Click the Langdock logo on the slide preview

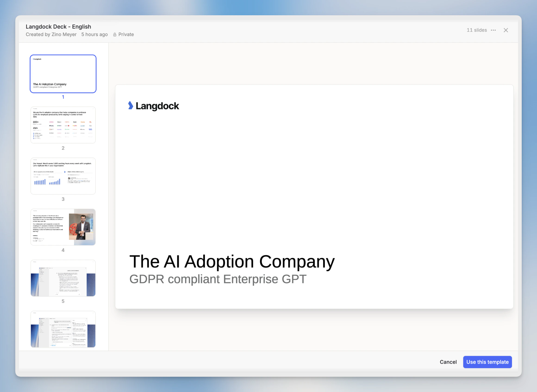coord(153,106)
